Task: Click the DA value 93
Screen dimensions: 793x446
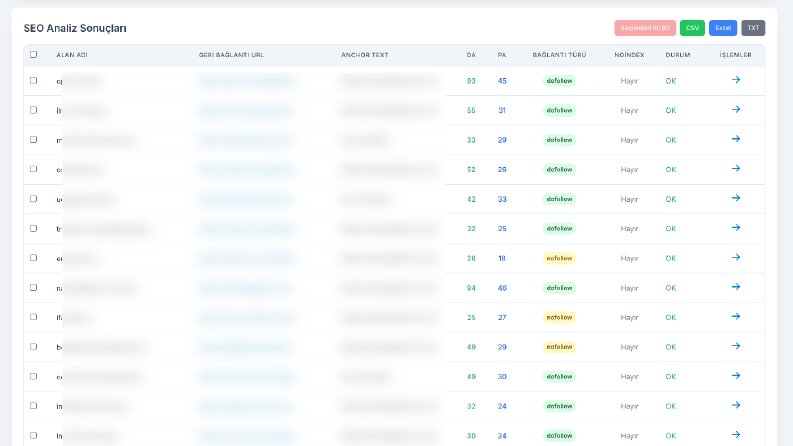Action: pos(471,81)
